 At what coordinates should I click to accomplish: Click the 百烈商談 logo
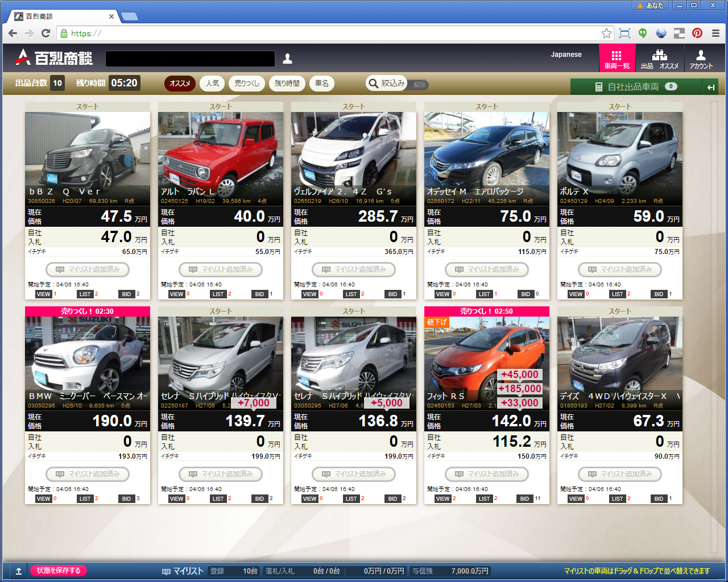tap(53, 57)
